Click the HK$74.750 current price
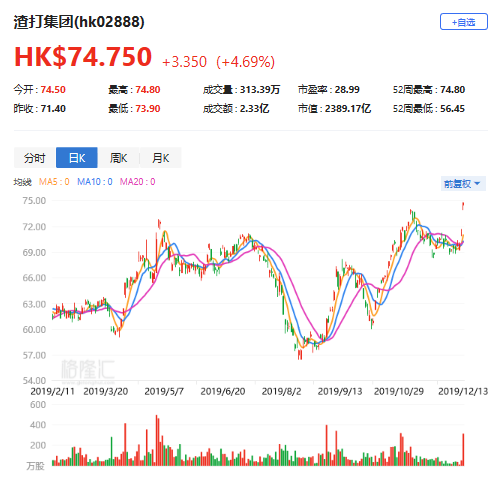501x485 pixels. [83, 57]
